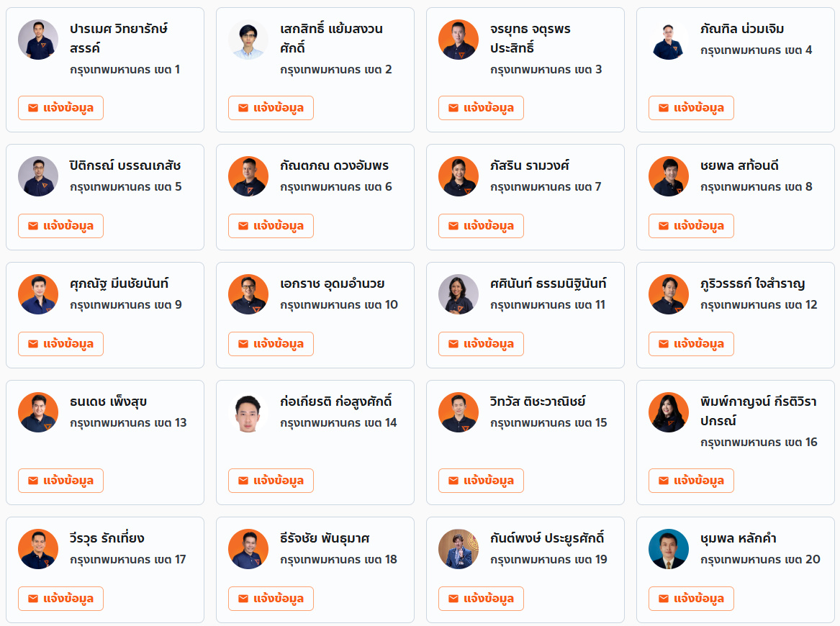Click the name ชยพล สท้อนดี
840x626 pixels.
coord(739,165)
